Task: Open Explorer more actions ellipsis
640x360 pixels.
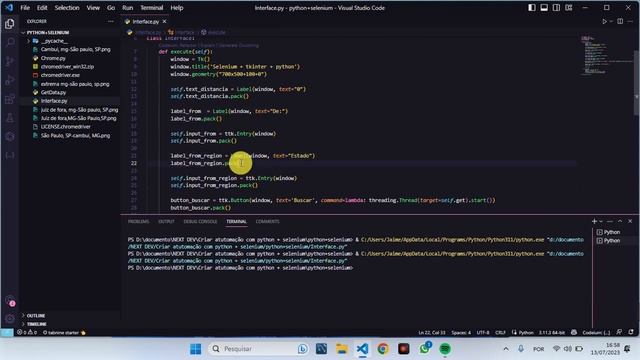Action: [x=111, y=21]
